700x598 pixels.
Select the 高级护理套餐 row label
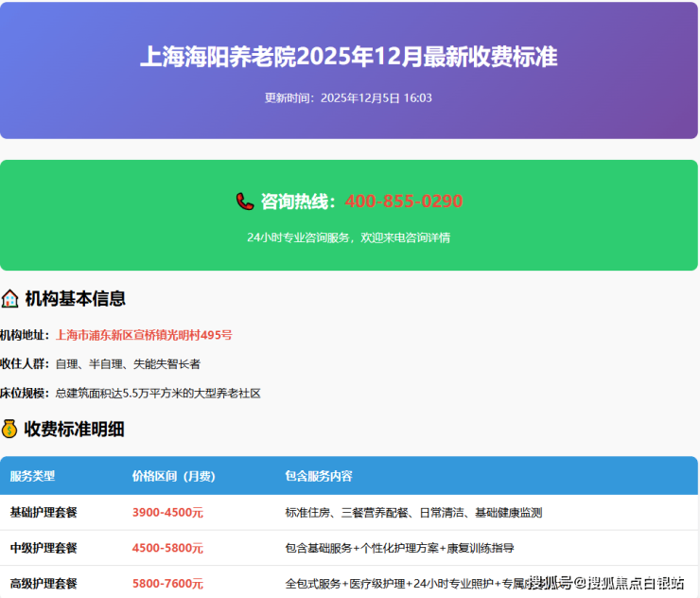click(x=44, y=584)
